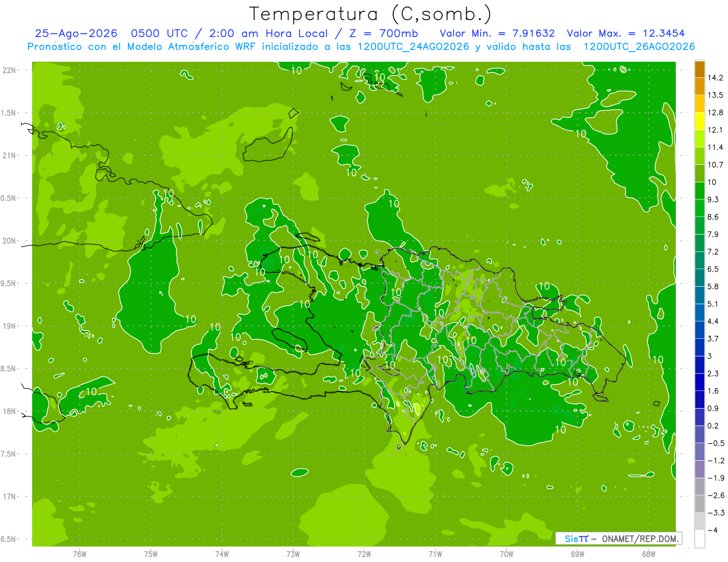Screen dimensions: 728x562
Task: Click the legend value '9.3'
Action: [x=713, y=199]
